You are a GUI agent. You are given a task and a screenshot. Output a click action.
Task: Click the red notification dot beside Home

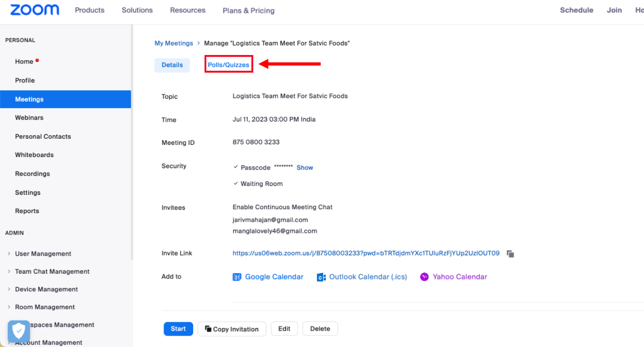point(37,60)
